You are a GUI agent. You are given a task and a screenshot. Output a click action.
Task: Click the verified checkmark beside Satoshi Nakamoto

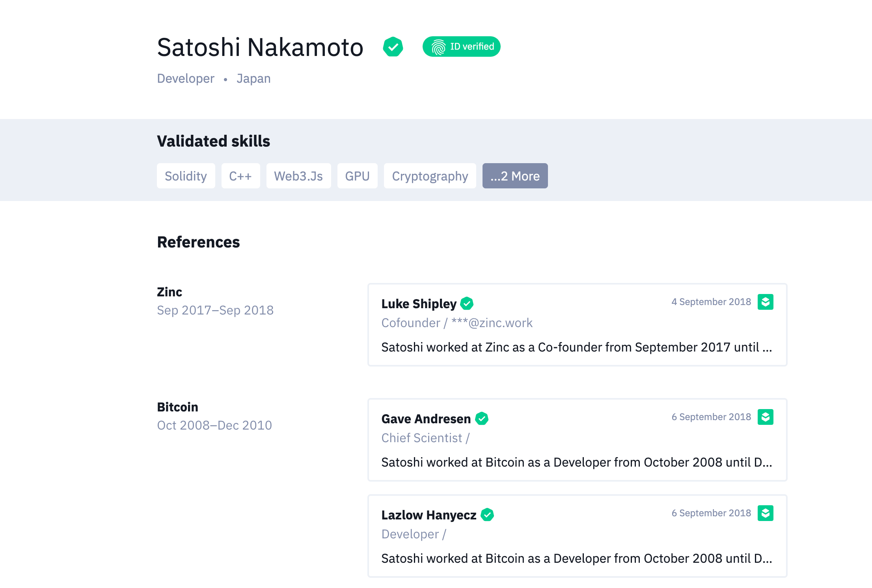click(x=393, y=47)
